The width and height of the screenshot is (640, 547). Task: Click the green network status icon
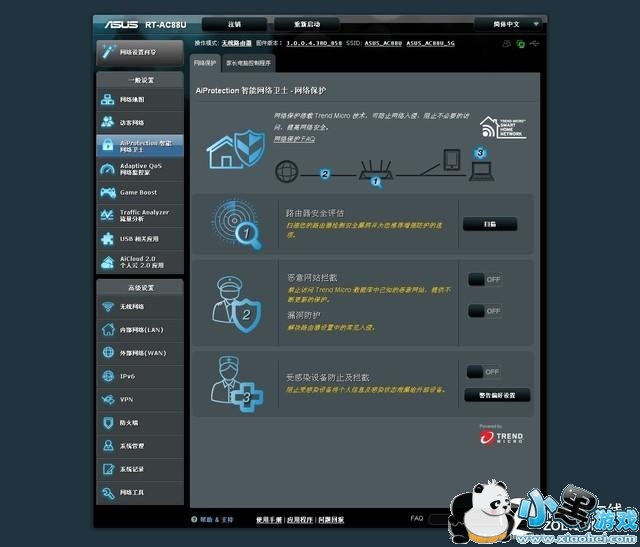(x=520, y=44)
